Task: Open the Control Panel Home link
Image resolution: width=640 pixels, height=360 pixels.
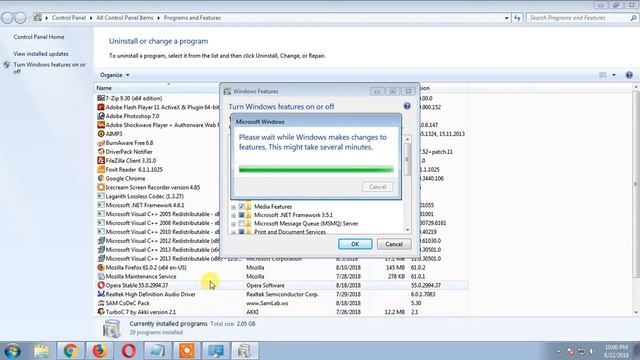Action: 39,37
